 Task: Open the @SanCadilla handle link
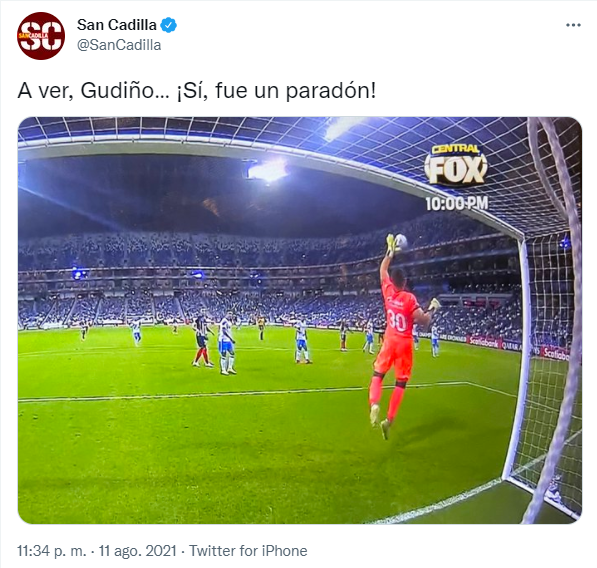click(119, 45)
